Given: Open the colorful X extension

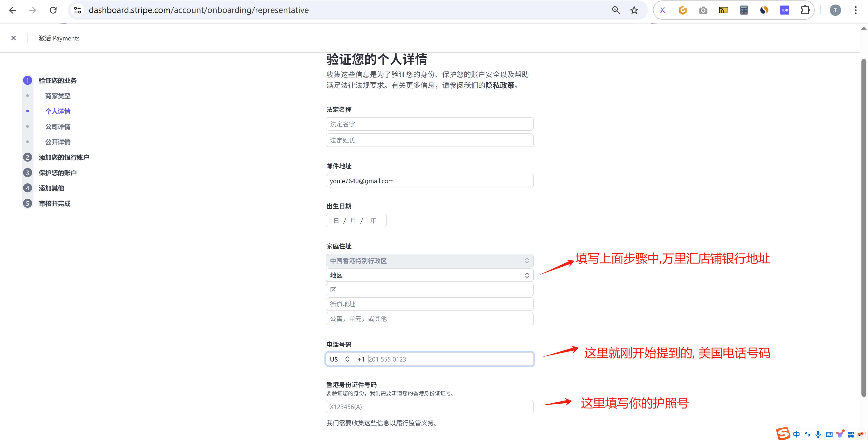Looking at the screenshot, I should [x=662, y=10].
